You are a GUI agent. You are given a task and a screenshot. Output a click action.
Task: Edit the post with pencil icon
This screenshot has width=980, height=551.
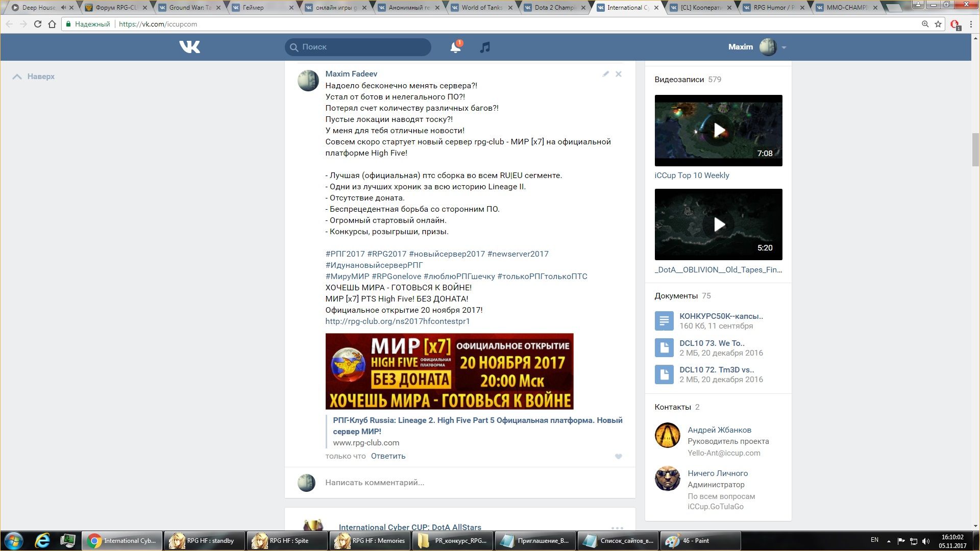point(605,74)
